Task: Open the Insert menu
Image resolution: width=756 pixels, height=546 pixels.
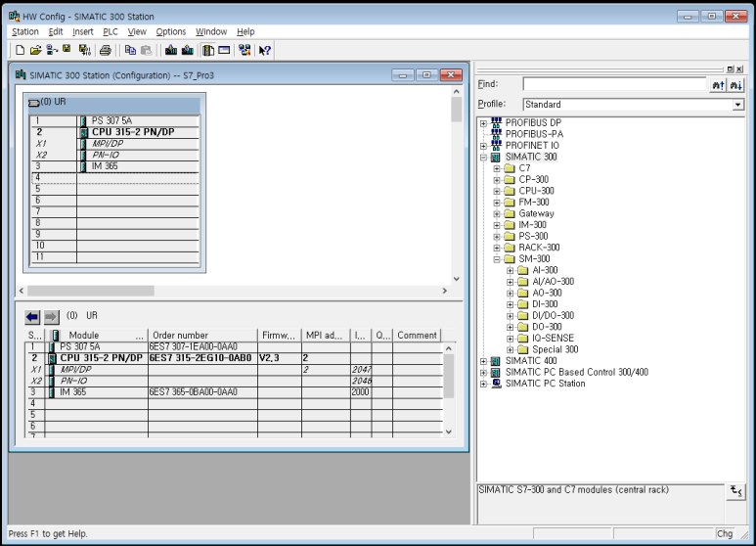Action: coord(82,32)
